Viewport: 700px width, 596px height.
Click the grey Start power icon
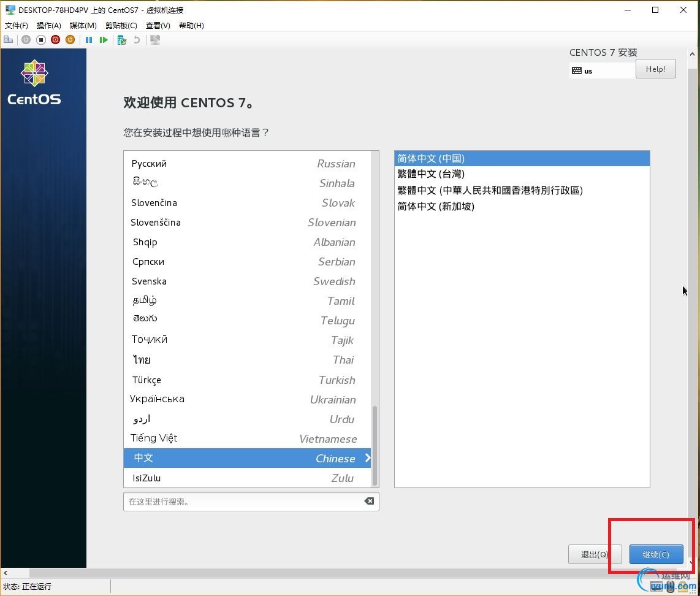26,40
